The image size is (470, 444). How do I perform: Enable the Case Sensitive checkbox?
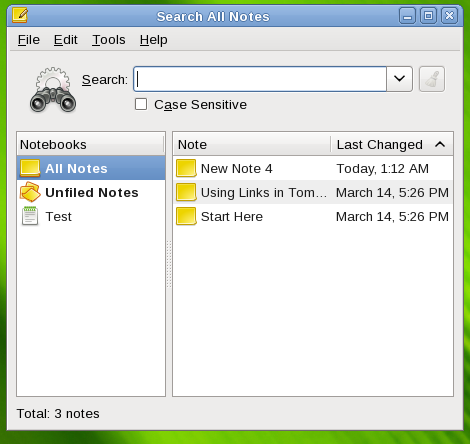tap(141, 104)
